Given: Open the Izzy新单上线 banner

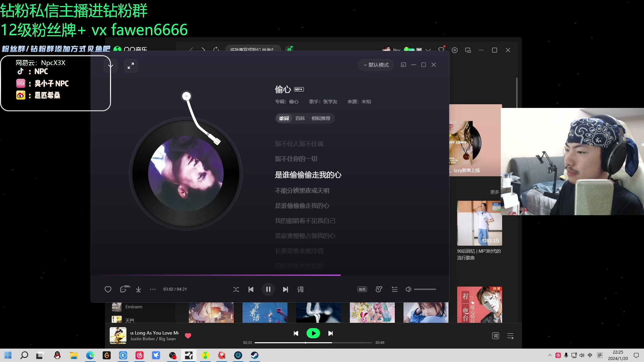Looking at the screenshot, I should tap(475, 140).
